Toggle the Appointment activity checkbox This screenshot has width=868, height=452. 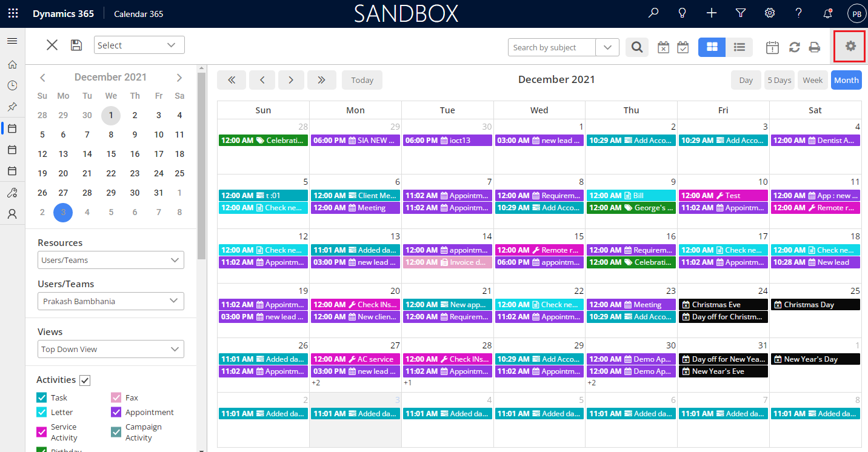[x=116, y=412]
